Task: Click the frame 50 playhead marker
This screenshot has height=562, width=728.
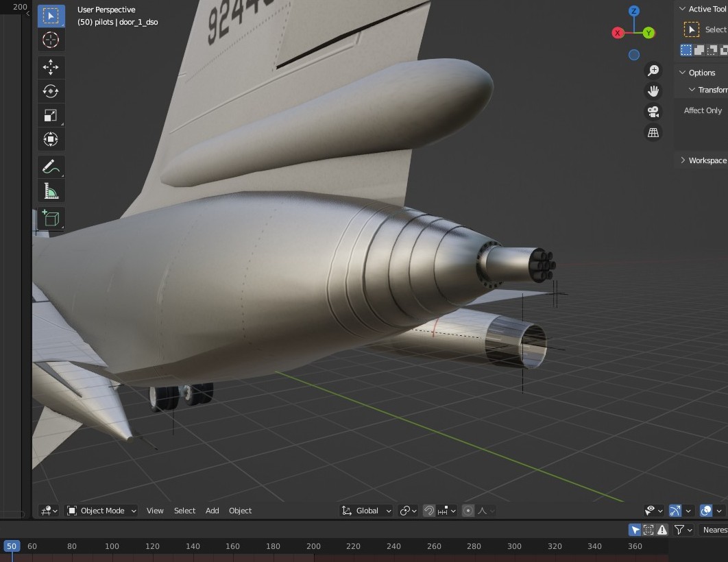Action: pos(12,546)
